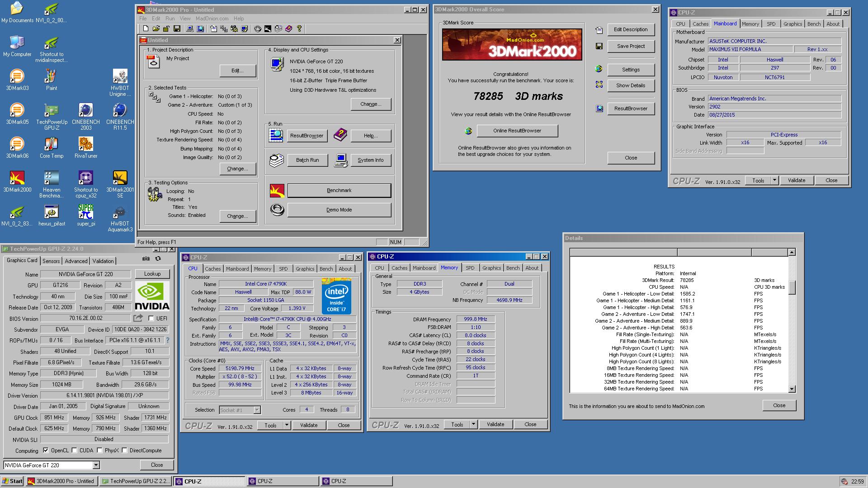This screenshot has width=868, height=488.
Task: Click the Batch Run button
Action: click(307, 160)
